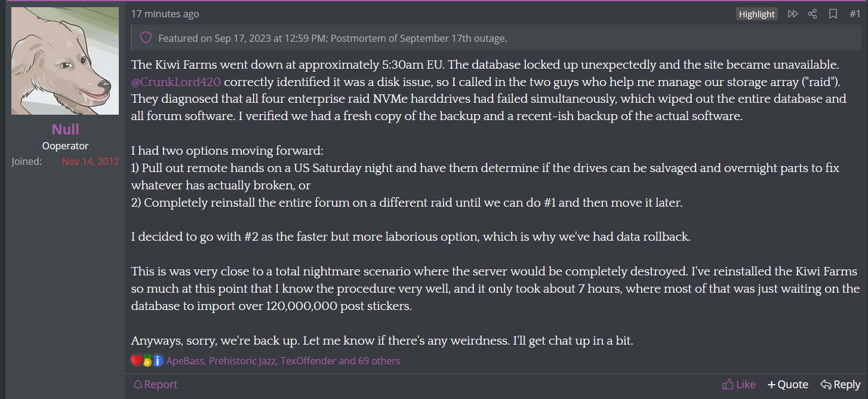Click Null's dog avatar image
Viewport: 868px width, 399px height.
pyautogui.click(x=65, y=61)
